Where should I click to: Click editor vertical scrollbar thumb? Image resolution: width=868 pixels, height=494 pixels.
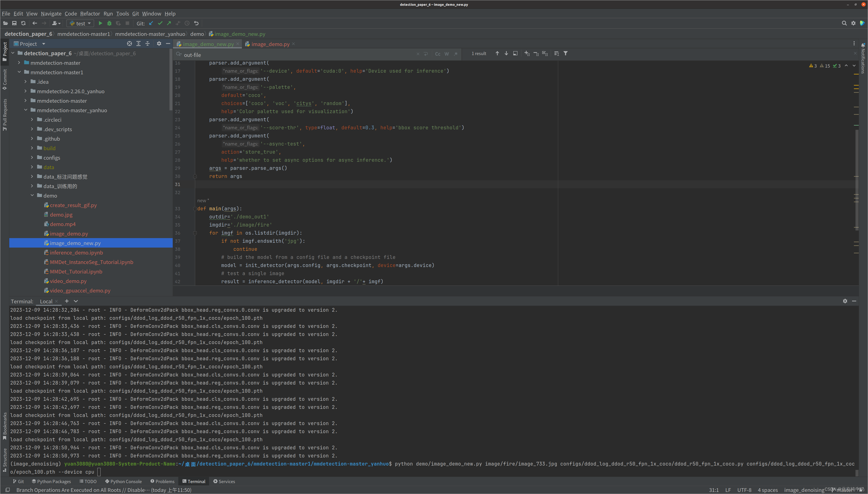click(857, 180)
